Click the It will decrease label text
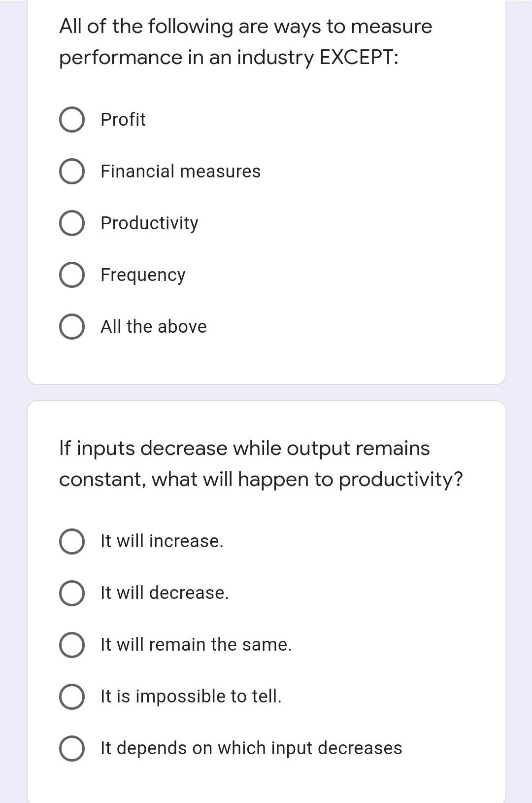The image size is (532, 803). pyautogui.click(x=164, y=593)
